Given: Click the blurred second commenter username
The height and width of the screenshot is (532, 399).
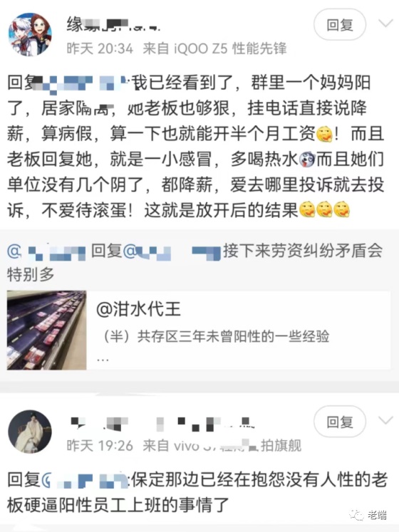Looking at the screenshot, I should 162,423.
